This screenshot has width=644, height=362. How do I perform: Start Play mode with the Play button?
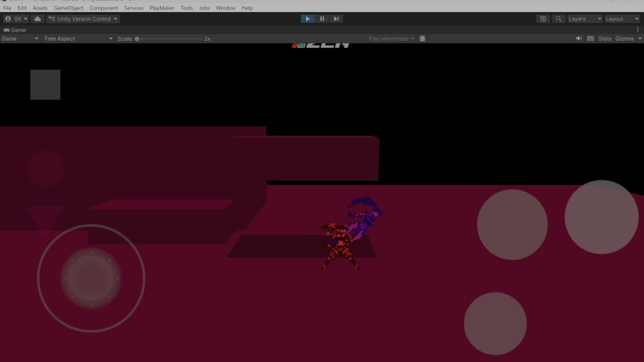point(307,19)
